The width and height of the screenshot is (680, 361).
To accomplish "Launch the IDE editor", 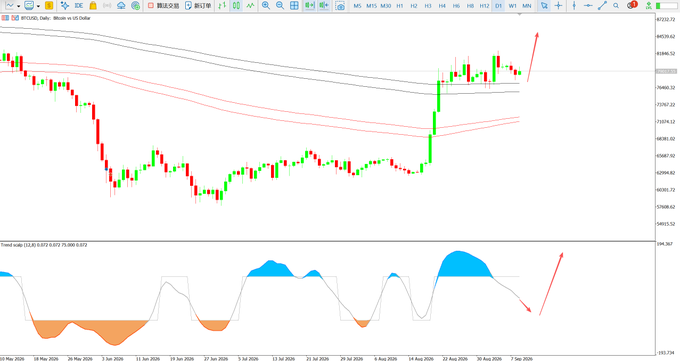I will 78,6.
